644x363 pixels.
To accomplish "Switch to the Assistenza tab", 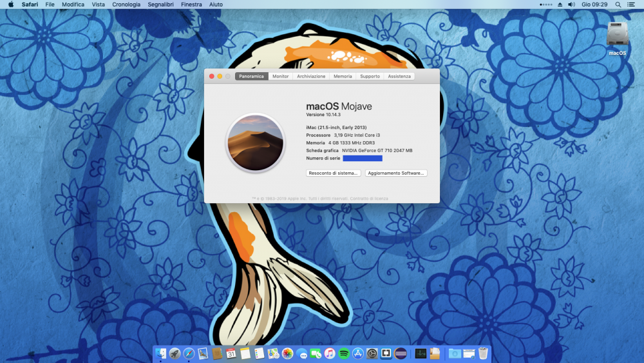I will click(x=399, y=76).
